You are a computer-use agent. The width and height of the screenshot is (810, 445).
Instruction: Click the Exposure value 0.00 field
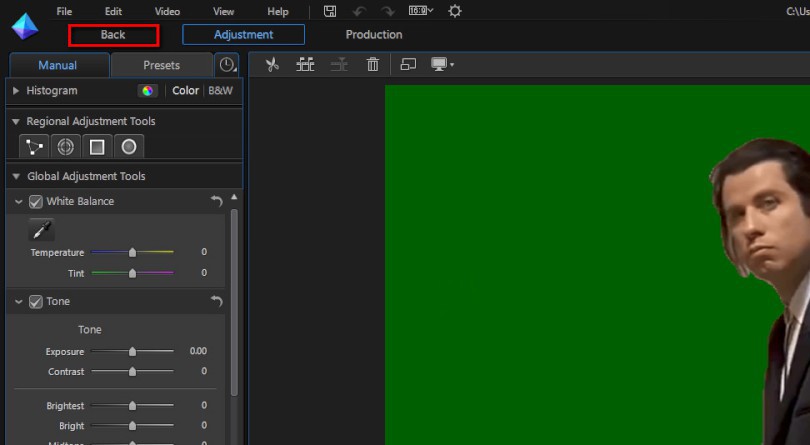point(198,351)
